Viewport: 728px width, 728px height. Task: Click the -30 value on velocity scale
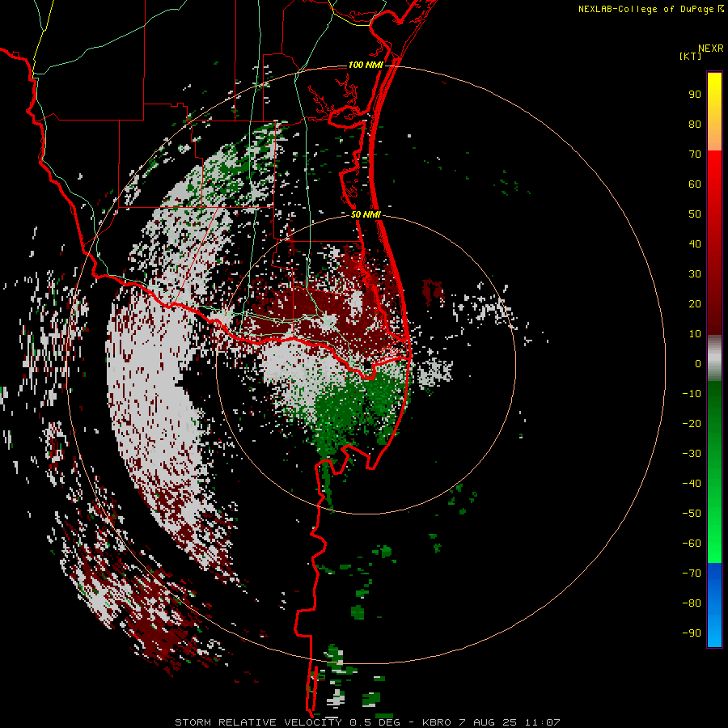tap(692, 454)
